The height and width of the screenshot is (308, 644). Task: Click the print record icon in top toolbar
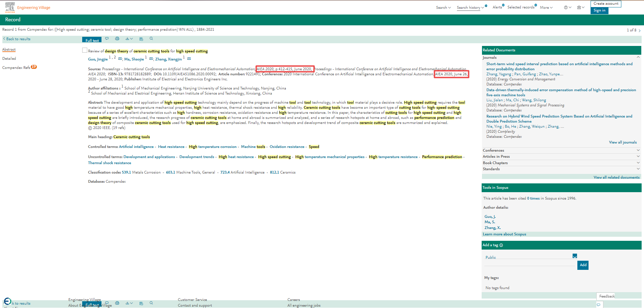tap(117, 39)
